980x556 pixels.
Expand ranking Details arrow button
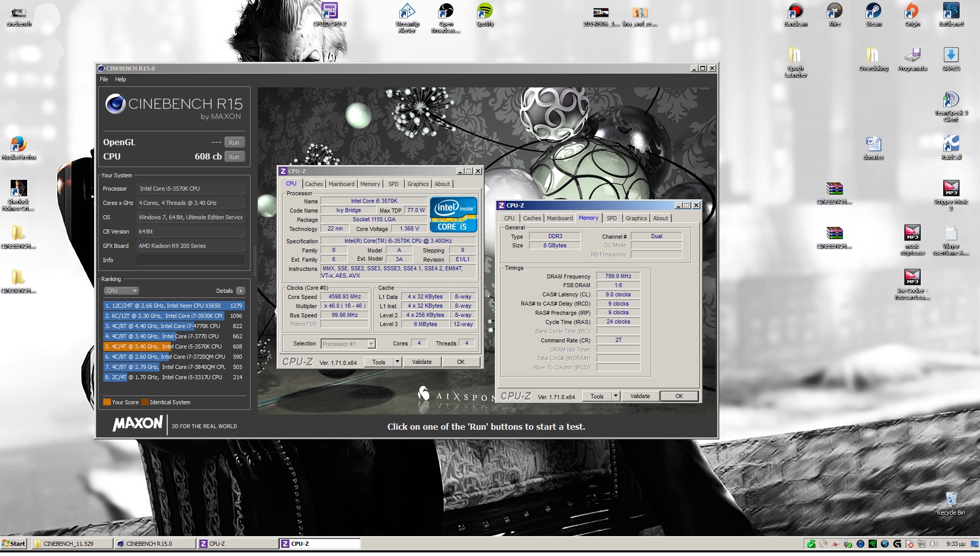click(241, 291)
